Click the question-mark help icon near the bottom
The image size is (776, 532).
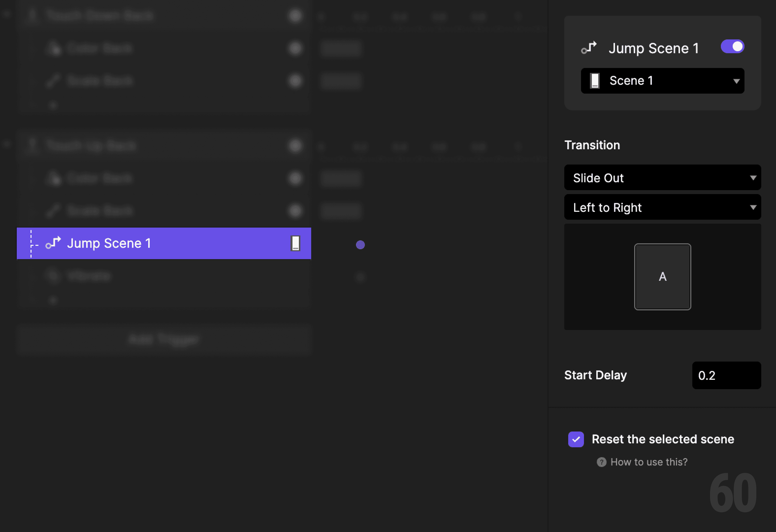click(601, 462)
